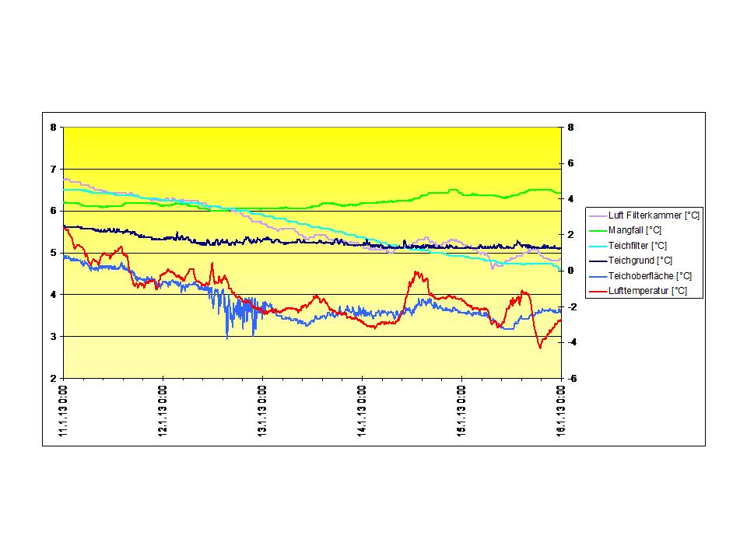Click the left y-axis value 7
The width and height of the screenshot is (747, 560).
(53, 169)
